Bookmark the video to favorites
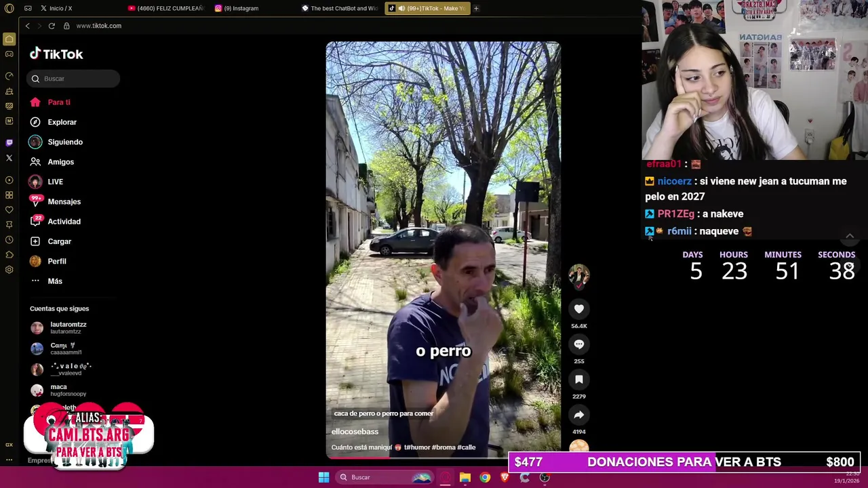 pyautogui.click(x=579, y=380)
